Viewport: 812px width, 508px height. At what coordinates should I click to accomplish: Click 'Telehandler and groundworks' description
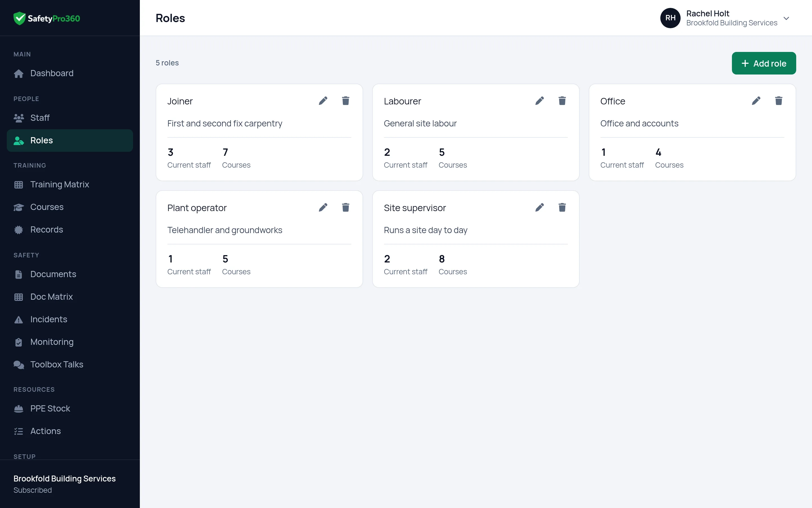click(225, 230)
